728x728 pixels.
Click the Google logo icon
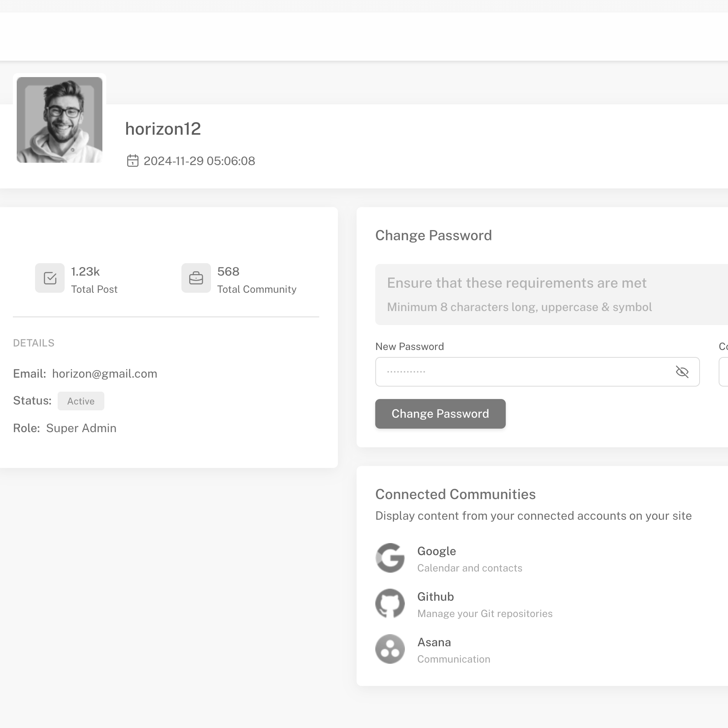(x=390, y=558)
